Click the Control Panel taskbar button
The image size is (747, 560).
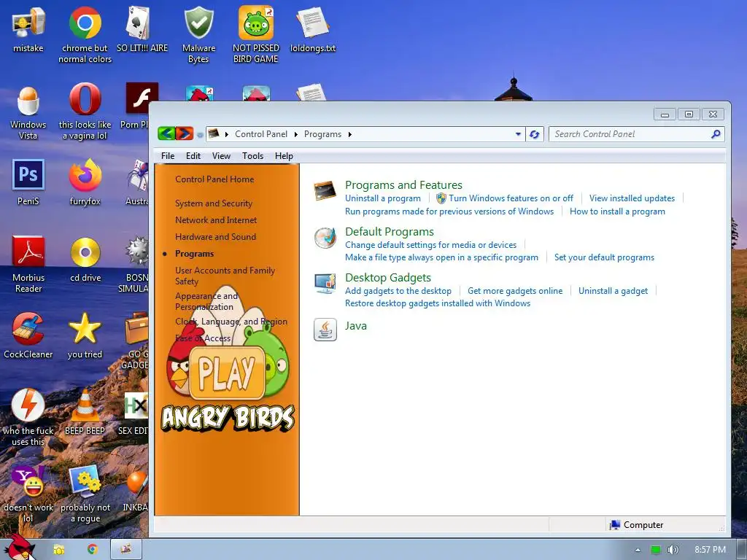coord(126,549)
